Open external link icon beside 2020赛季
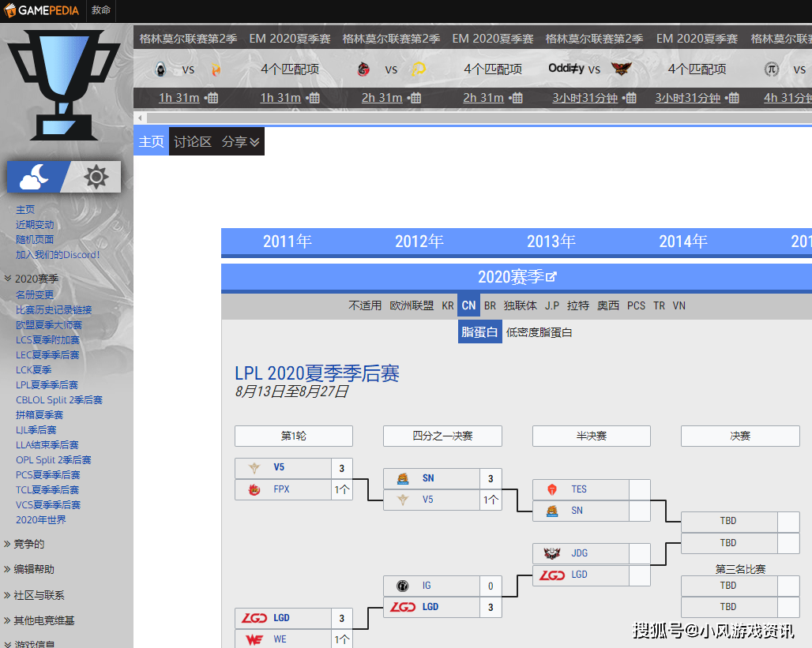 (552, 277)
